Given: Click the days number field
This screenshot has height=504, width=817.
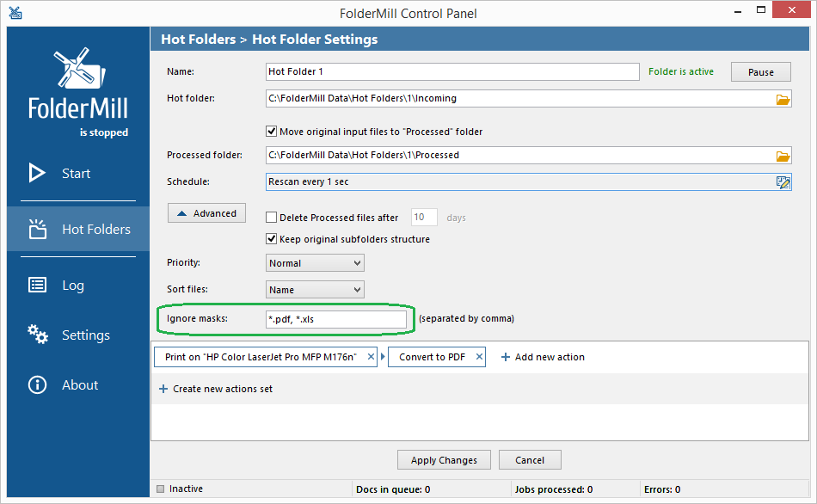Looking at the screenshot, I should 424,218.
